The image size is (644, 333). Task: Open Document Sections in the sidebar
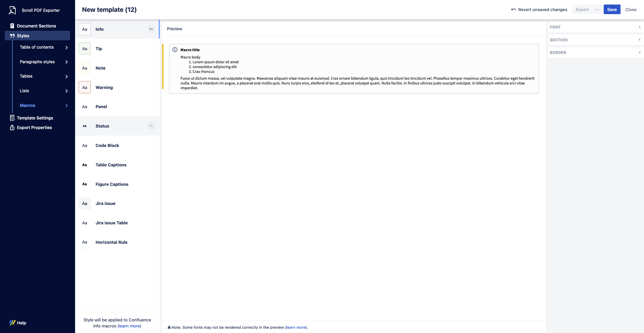pos(36,26)
